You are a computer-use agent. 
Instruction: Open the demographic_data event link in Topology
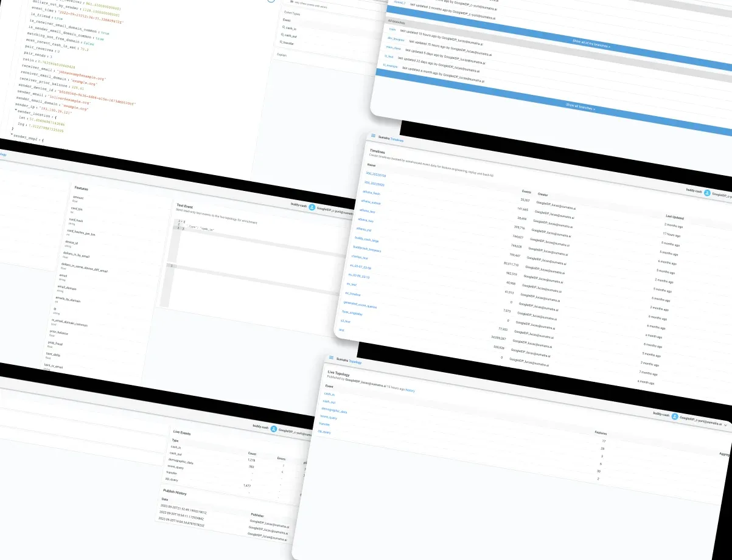coord(335,412)
